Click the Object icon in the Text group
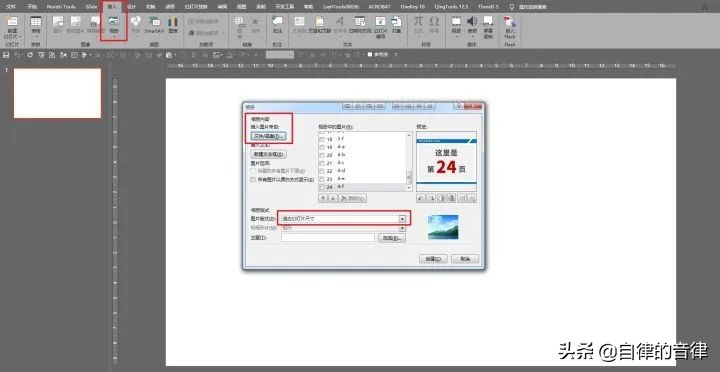 [x=396, y=22]
